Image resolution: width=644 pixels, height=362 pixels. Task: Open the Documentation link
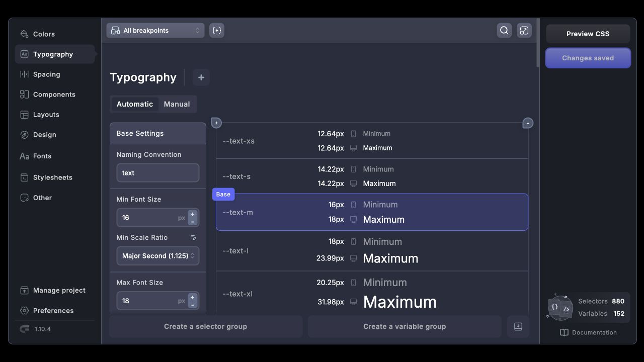click(588, 332)
